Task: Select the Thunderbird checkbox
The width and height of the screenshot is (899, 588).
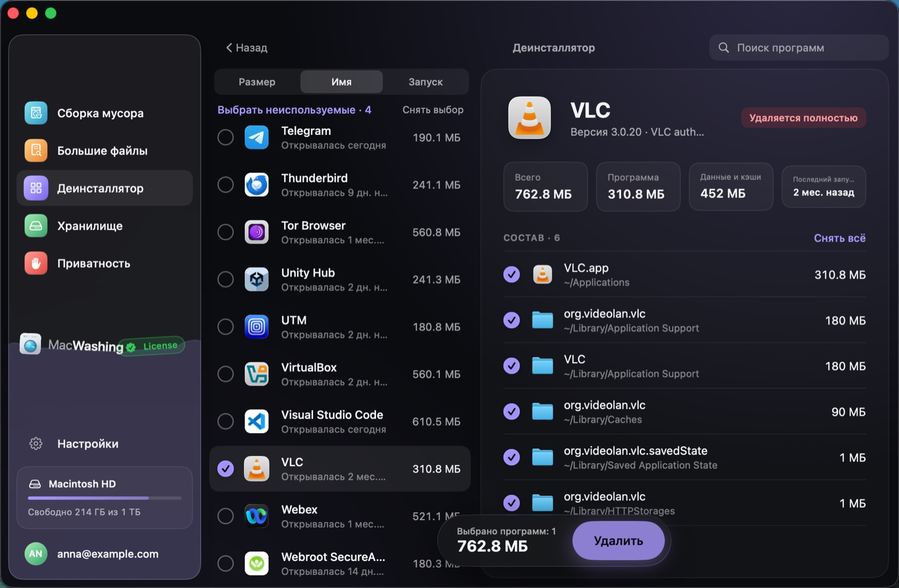Action: click(225, 185)
